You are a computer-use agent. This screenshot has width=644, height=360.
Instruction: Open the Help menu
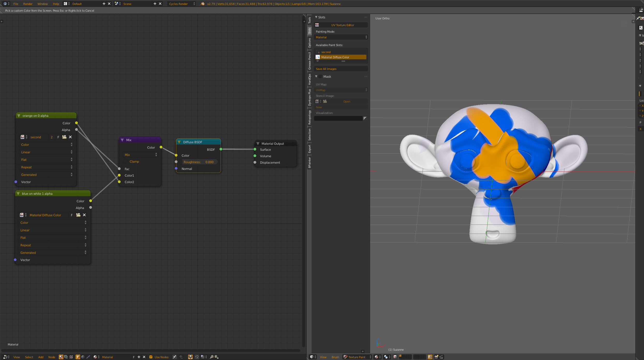(56, 4)
